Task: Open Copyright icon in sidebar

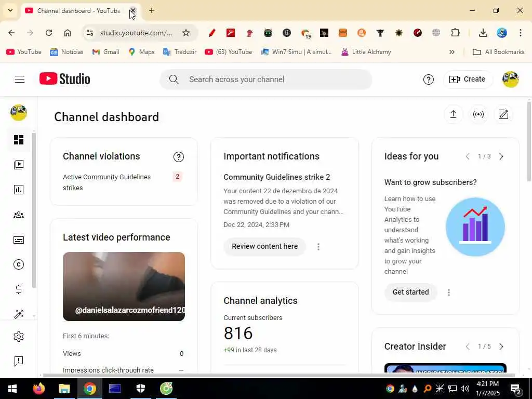Action: pyautogui.click(x=19, y=264)
